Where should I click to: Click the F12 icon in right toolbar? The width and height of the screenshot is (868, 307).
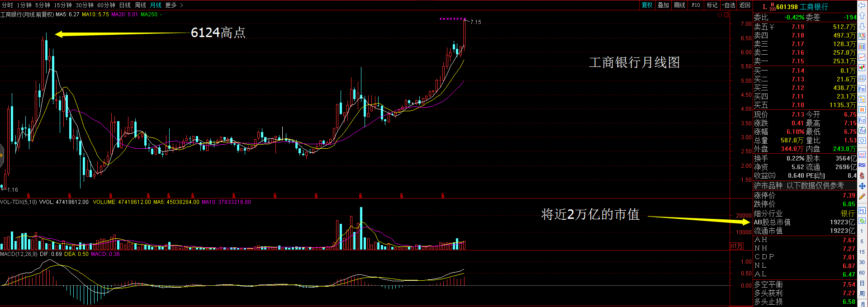[x=862, y=120]
